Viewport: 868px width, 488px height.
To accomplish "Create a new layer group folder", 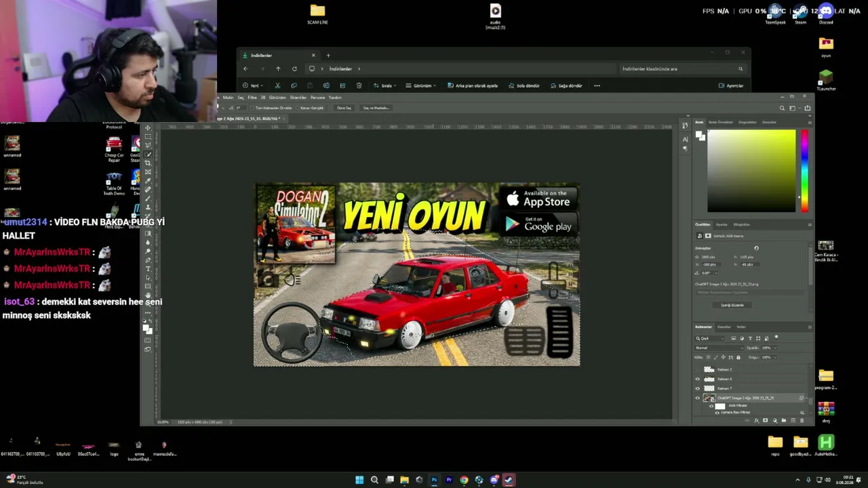I will pos(783,421).
